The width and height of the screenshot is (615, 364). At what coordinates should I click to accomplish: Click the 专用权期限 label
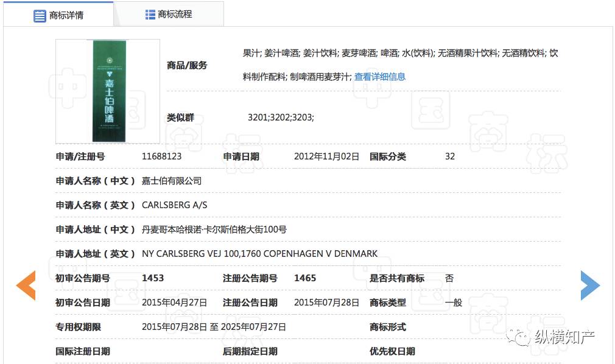point(79,327)
